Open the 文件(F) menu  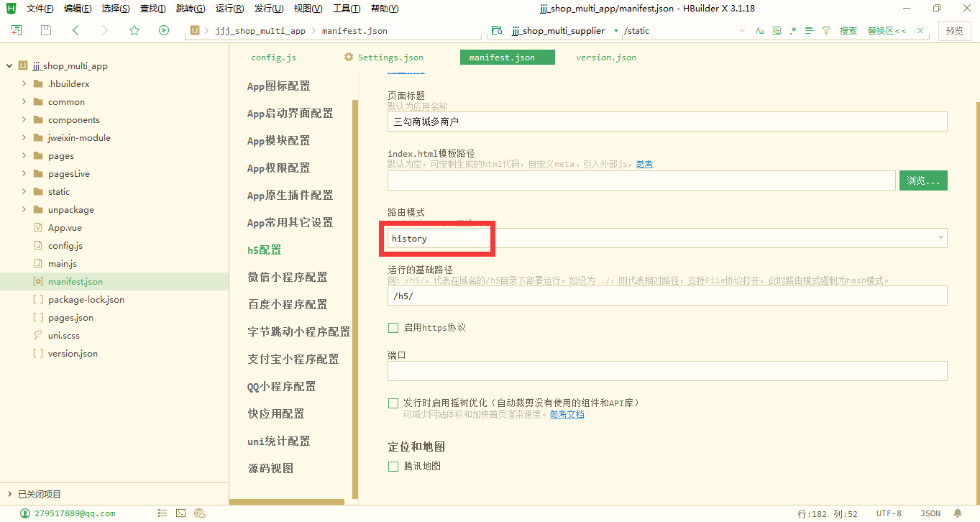coord(40,9)
